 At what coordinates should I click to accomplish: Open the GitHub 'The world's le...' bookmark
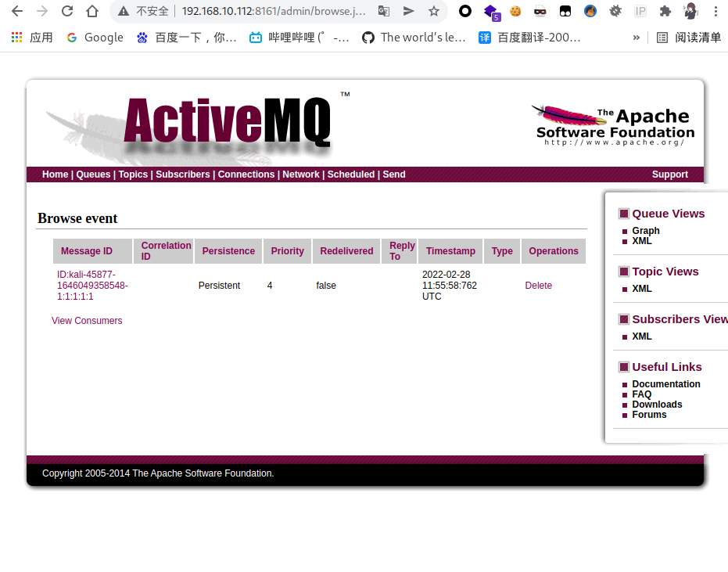(x=414, y=38)
